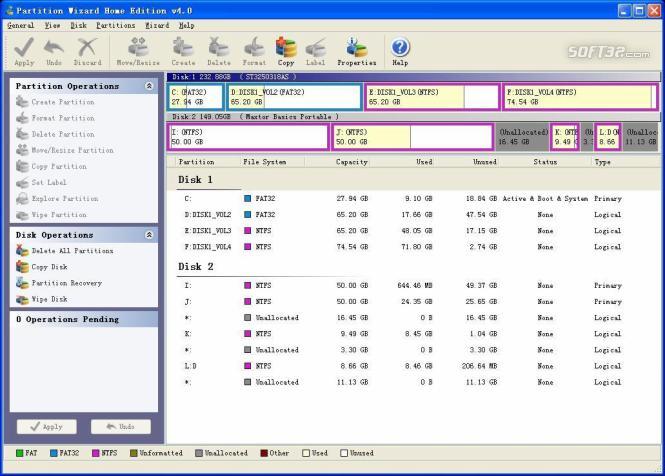Open the Partitions menu
665x476 pixels.
115,25
